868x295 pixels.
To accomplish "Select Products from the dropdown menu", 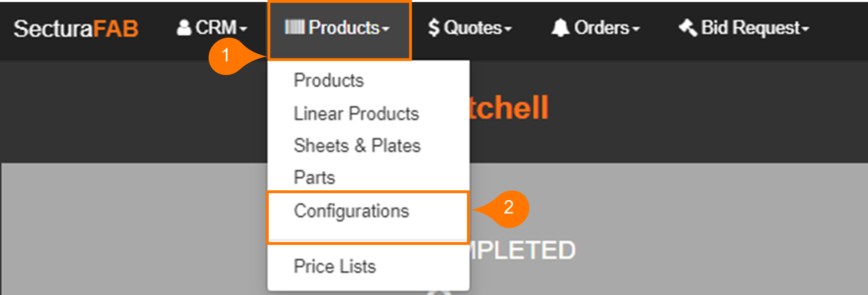I will [x=329, y=80].
